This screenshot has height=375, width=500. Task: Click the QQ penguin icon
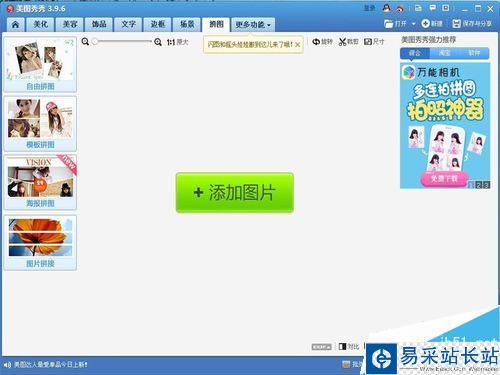387,8
